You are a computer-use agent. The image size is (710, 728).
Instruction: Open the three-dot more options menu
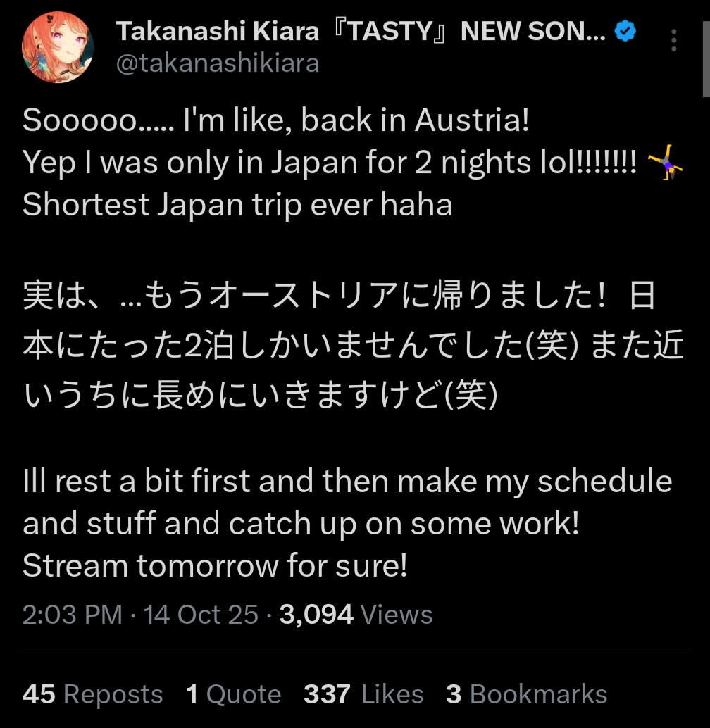[x=674, y=40]
